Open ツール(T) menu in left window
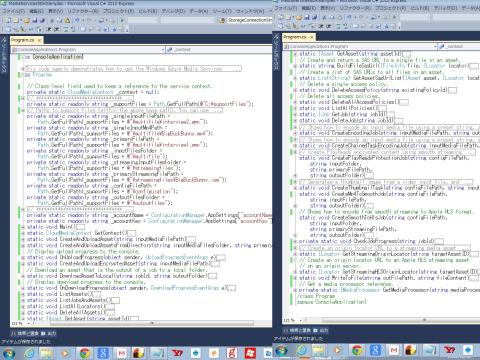Screen dimensions: 480x360 (222, 11)
